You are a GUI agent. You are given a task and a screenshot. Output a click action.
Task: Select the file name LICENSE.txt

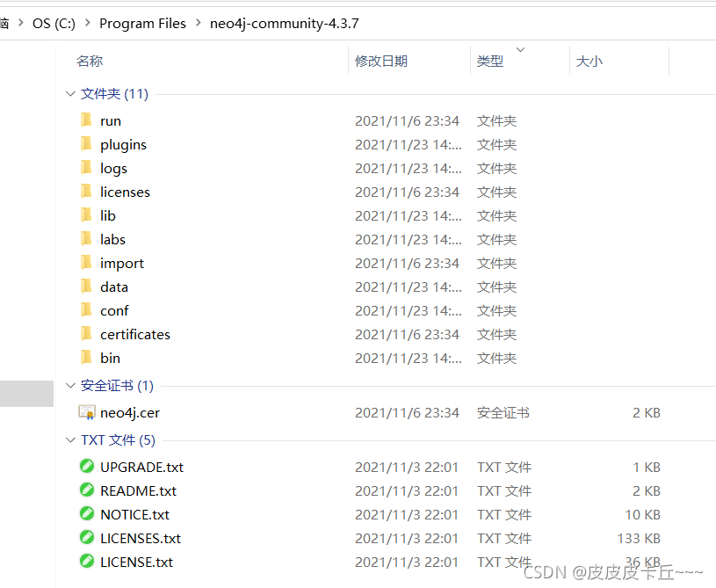pyautogui.click(x=136, y=562)
